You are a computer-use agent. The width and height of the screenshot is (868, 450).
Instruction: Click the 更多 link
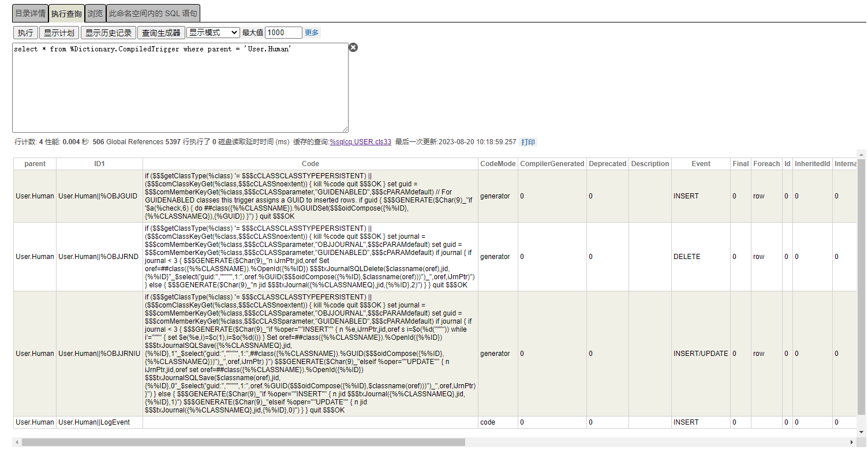[x=312, y=33]
